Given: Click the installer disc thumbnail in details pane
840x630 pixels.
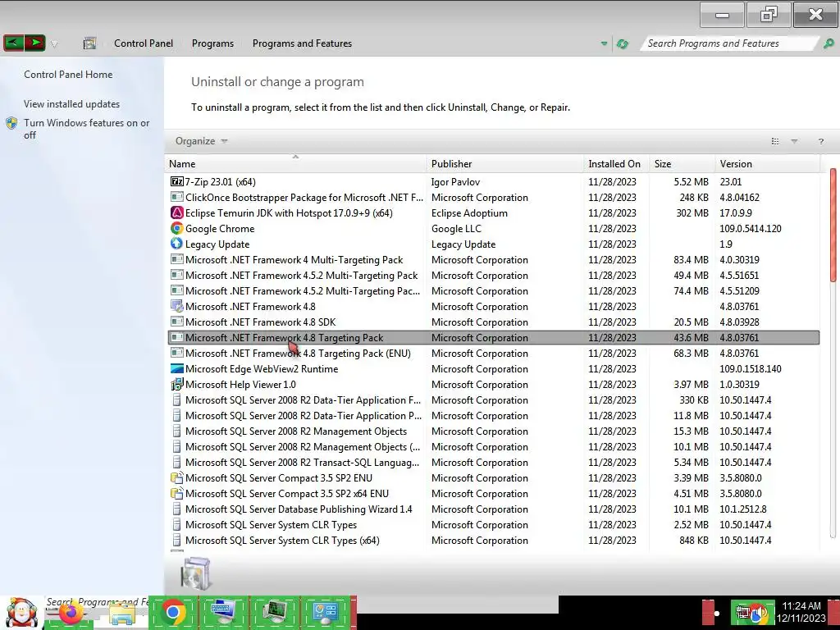Looking at the screenshot, I should coord(196,573).
